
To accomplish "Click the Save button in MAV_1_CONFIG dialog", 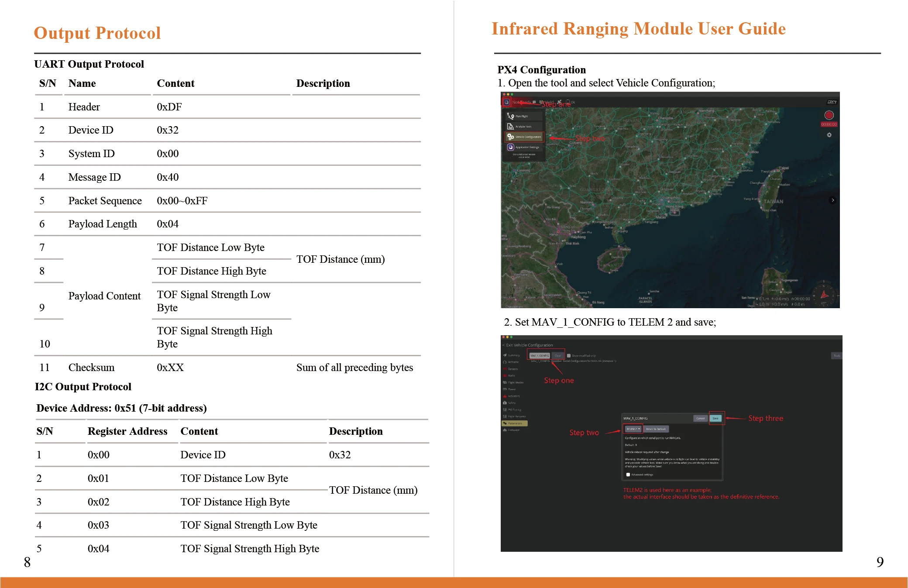I will tap(715, 418).
